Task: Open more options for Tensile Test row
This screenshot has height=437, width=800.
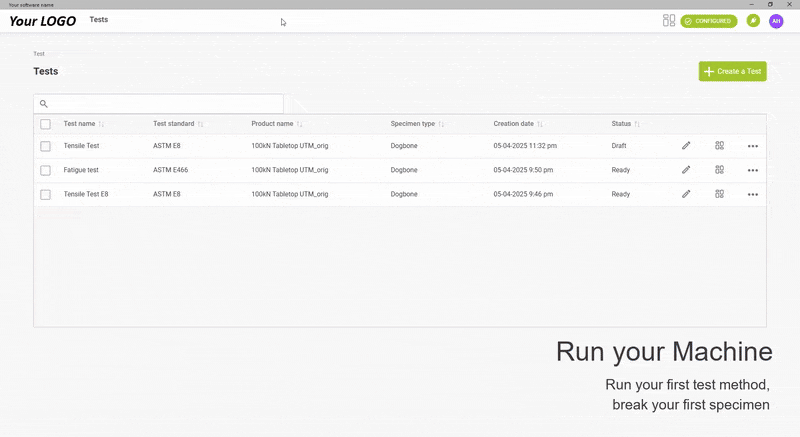Action: (x=753, y=146)
